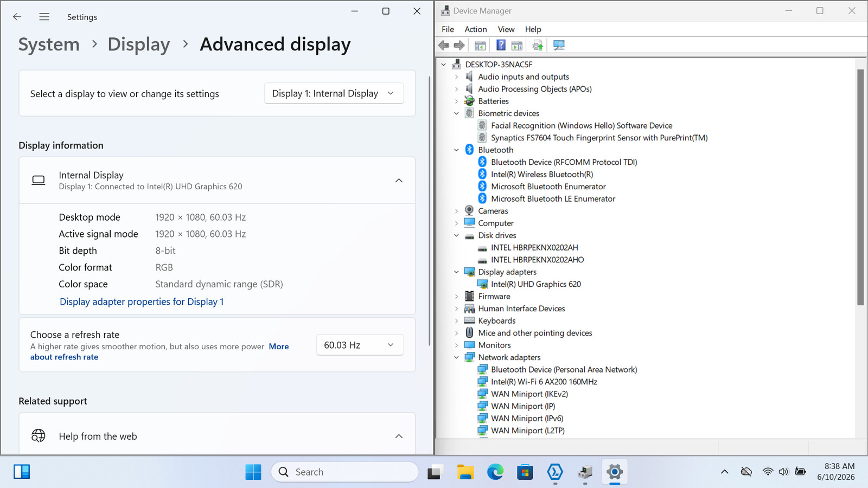The image size is (868, 488).
Task: Collapse the DESKTOP-35NAC5F root node
Action: coord(444,65)
